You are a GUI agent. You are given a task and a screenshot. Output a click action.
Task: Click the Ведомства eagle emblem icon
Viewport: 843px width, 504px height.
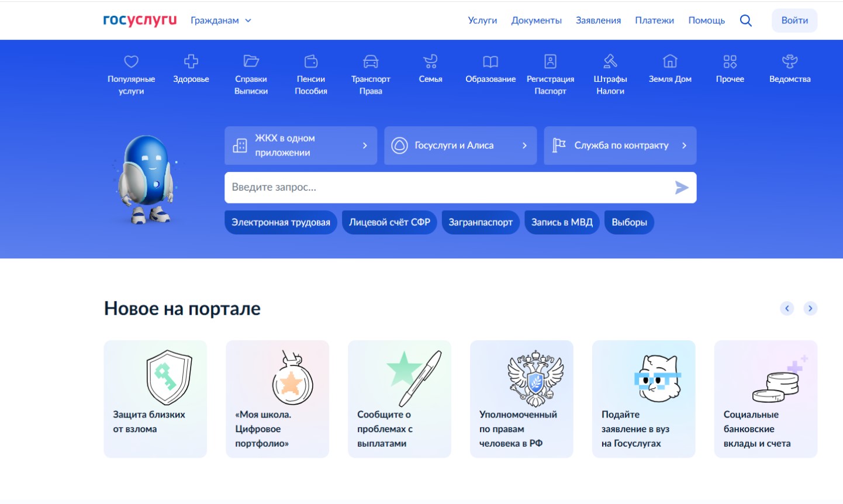coord(790,61)
